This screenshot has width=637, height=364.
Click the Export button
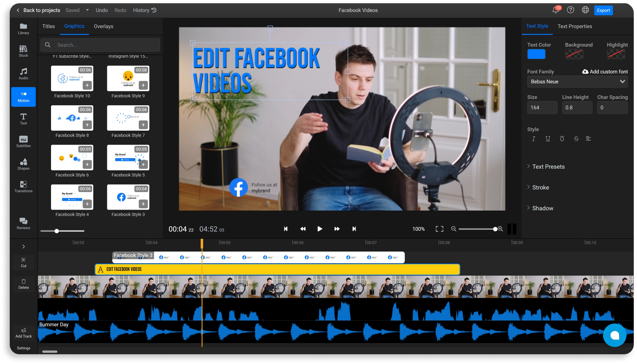pos(604,10)
